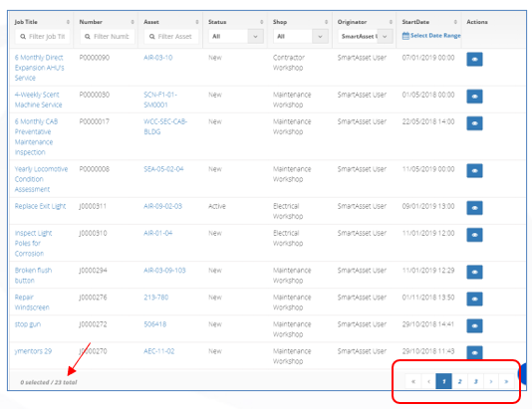Open asset SCN-F1-01-SM0001 link
Image resolution: width=532 pixels, height=409 pixels.
(x=160, y=100)
